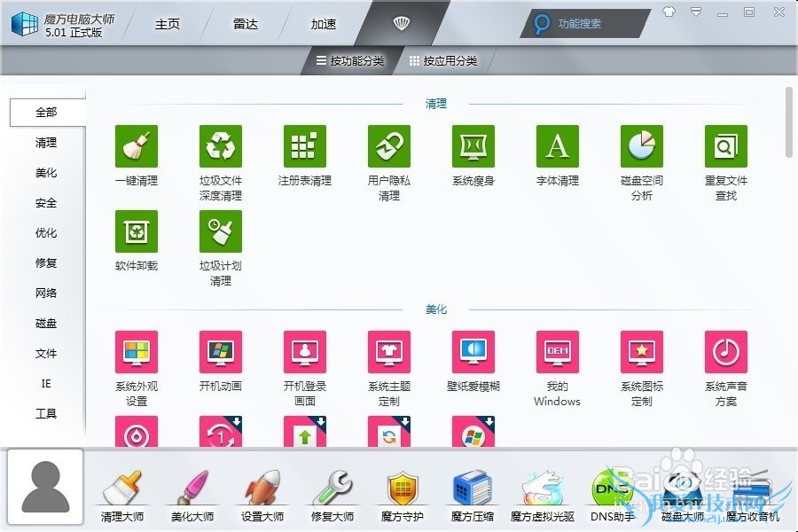Launch 清理大师 from bottom dock

pos(122,496)
